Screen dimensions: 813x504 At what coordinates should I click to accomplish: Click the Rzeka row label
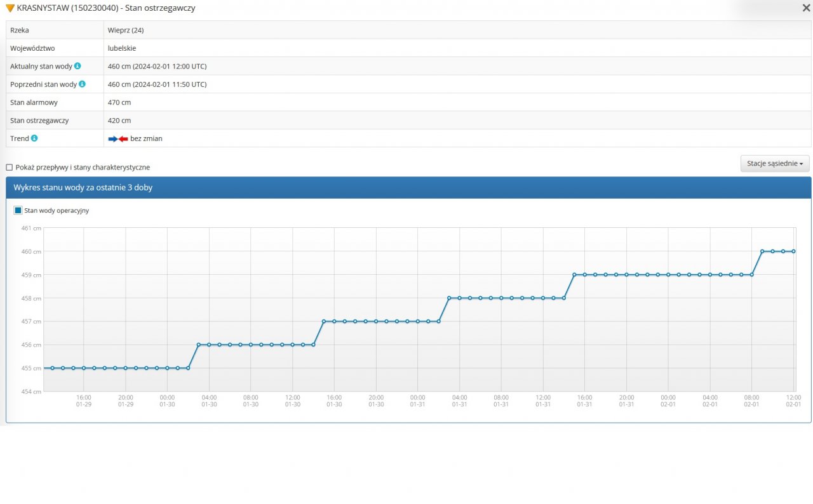pos(20,30)
